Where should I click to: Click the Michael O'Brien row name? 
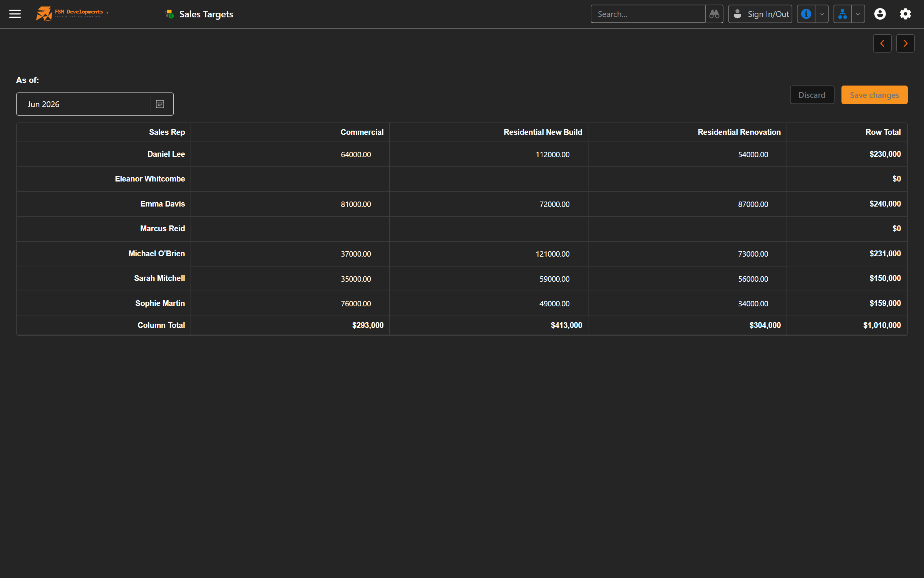coord(157,254)
